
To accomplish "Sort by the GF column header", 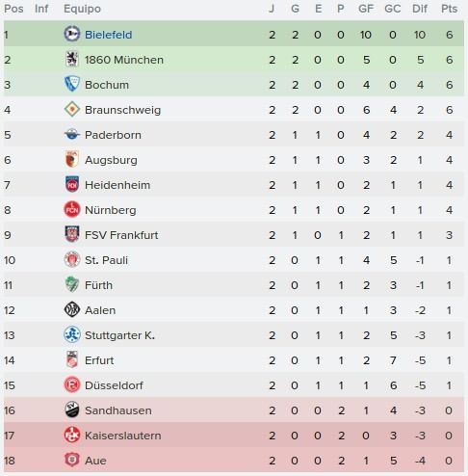I will point(366,9).
